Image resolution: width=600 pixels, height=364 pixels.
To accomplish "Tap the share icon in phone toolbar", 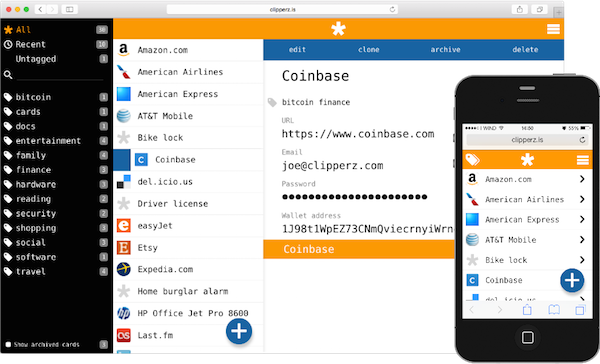I will [527, 309].
